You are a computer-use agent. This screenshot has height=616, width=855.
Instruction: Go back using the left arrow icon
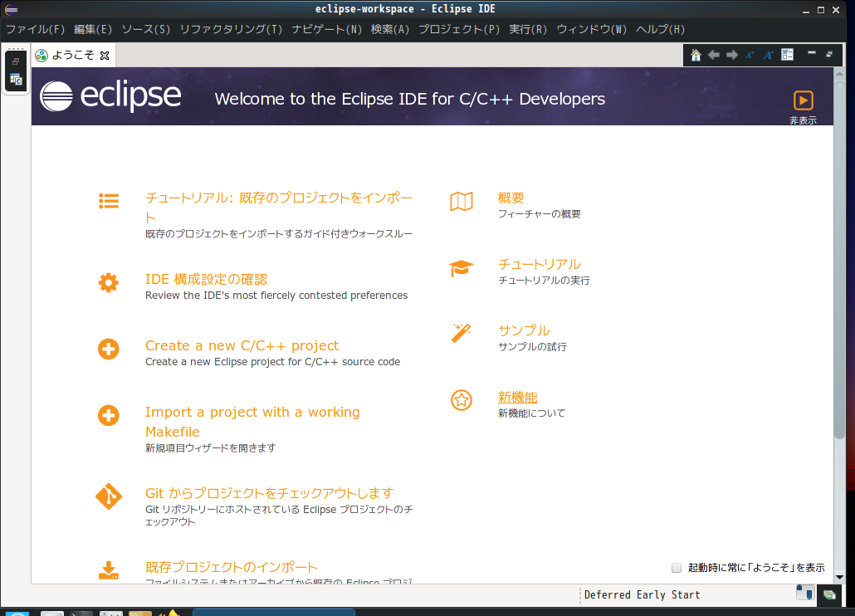coord(713,55)
